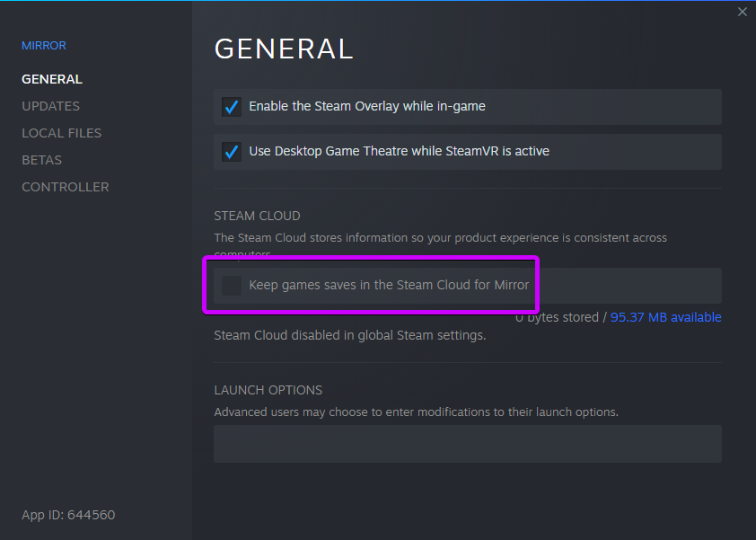The height and width of the screenshot is (540, 756).
Task: Click the large GENERAL page heading
Action: (x=284, y=49)
